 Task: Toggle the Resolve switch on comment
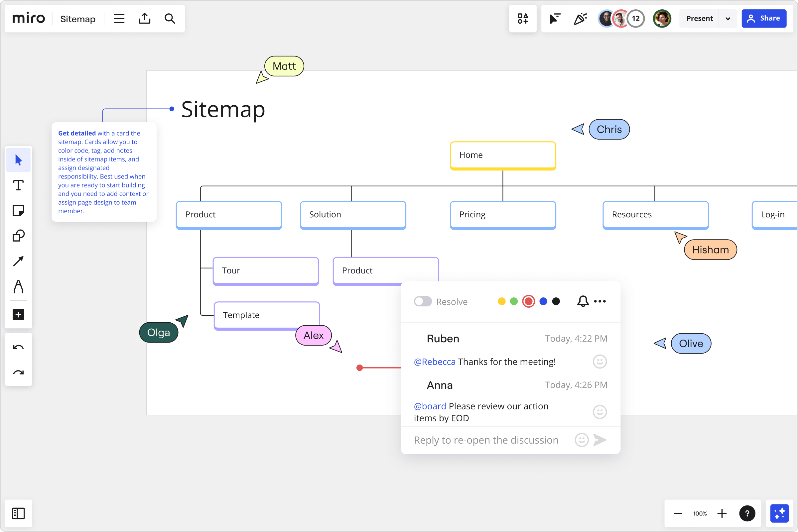(x=423, y=301)
